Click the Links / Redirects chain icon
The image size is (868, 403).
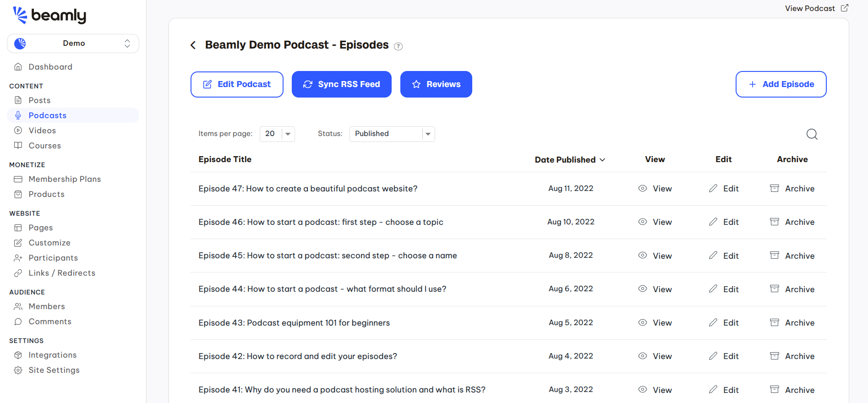coord(18,273)
